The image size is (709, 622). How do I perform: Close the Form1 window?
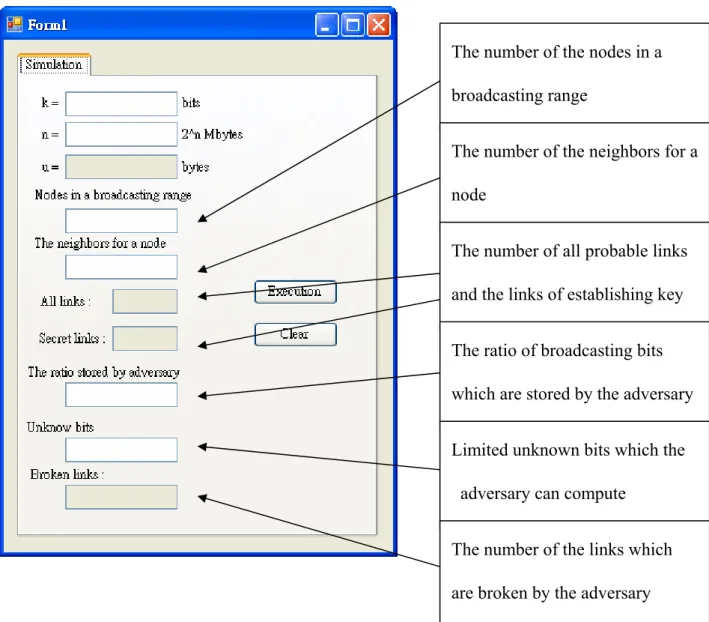[x=379, y=24]
